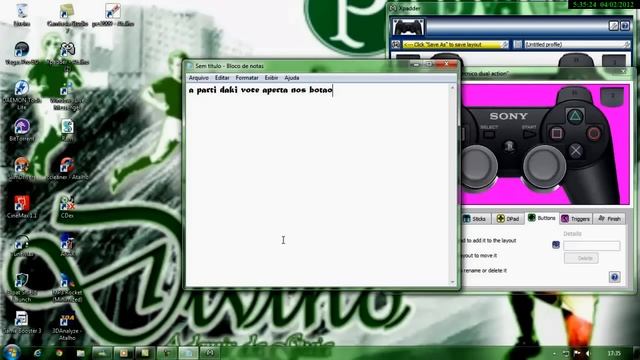Click the controller icon beside Details field

[556, 245]
